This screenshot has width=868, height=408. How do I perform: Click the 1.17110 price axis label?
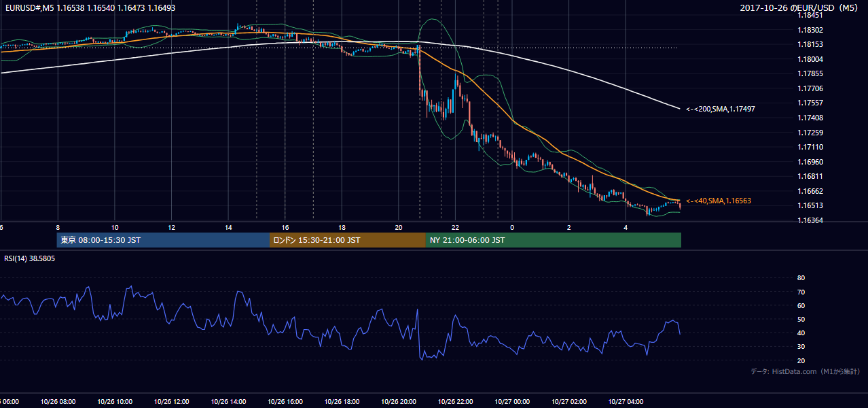(x=811, y=147)
